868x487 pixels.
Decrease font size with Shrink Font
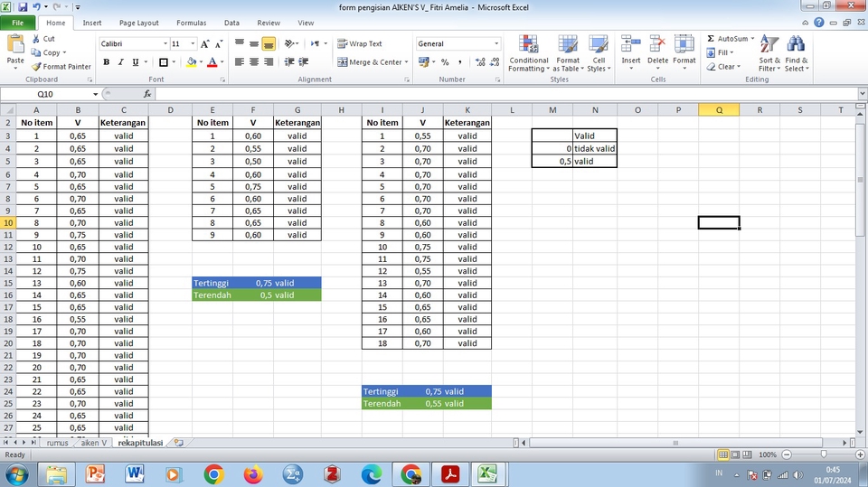tap(219, 43)
